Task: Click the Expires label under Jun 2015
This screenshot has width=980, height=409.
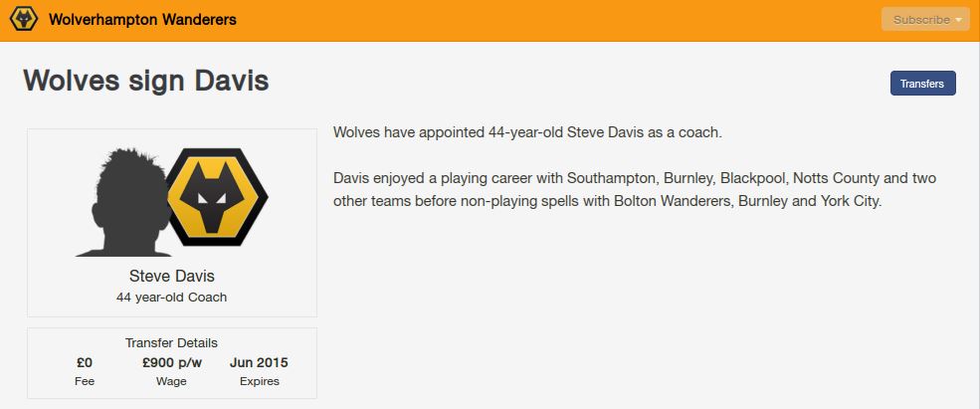Action: (x=260, y=381)
